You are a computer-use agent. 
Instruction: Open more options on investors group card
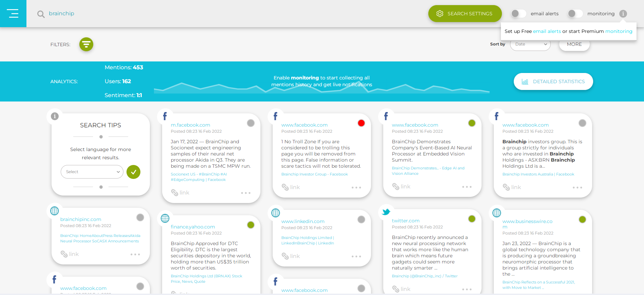(578, 187)
